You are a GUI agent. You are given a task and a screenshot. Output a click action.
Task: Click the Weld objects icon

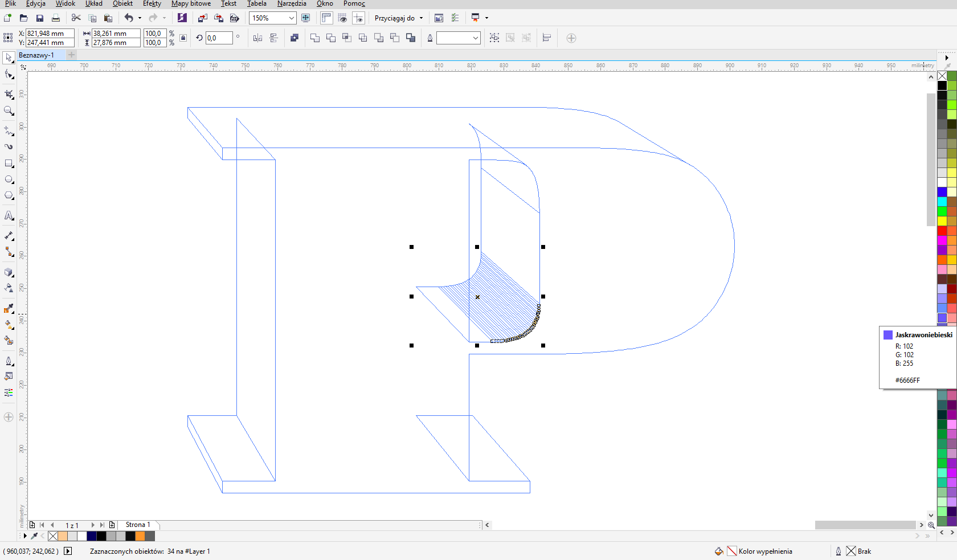(x=314, y=38)
